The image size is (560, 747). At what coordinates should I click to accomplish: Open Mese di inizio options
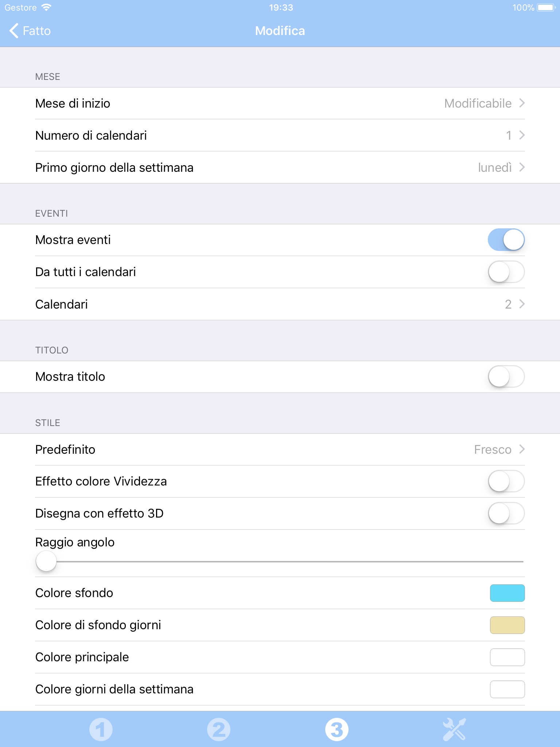tap(280, 104)
